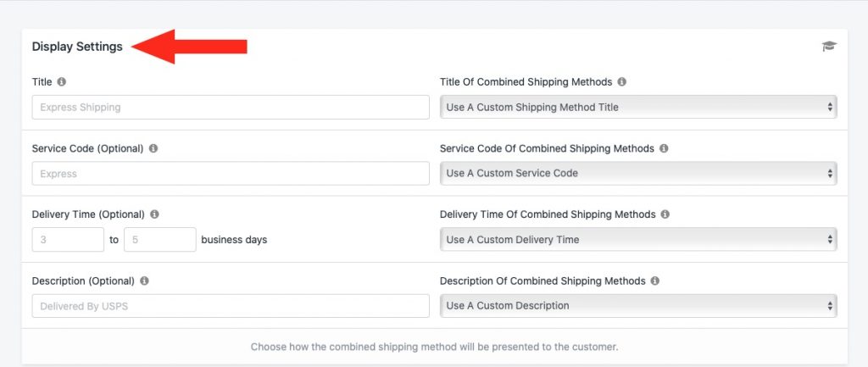Click info icon next to Service Code (Optional)

point(153,148)
